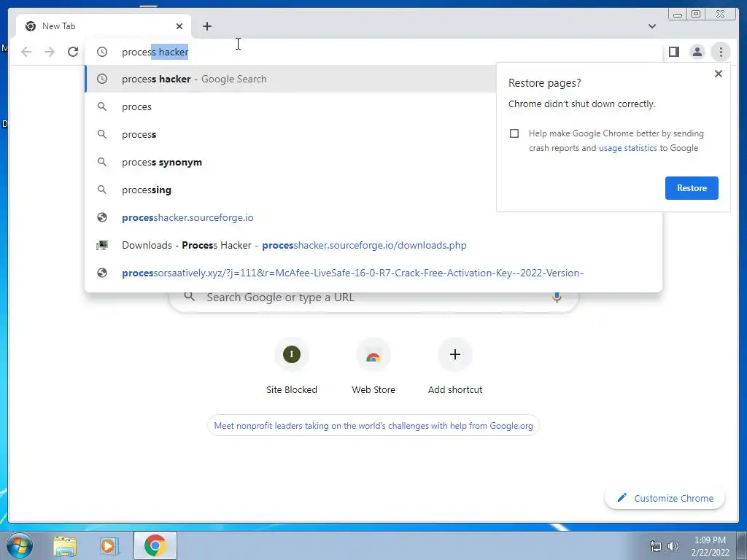Click the history clock icon in address bar

click(x=102, y=52)
